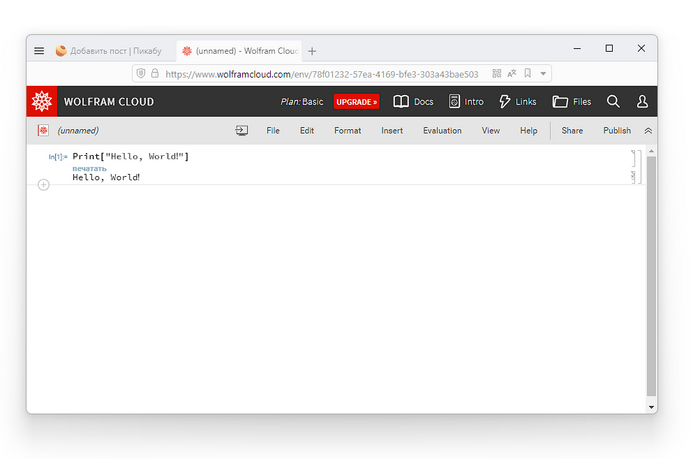Open the Edit menu
The width and height of the screenshot is (700, 459).
(x=307, y=130)
